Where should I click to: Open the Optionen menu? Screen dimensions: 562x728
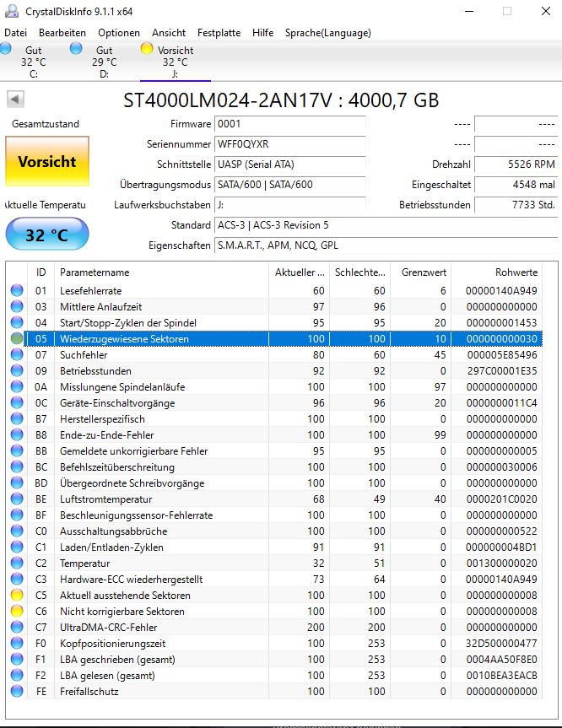119,33
